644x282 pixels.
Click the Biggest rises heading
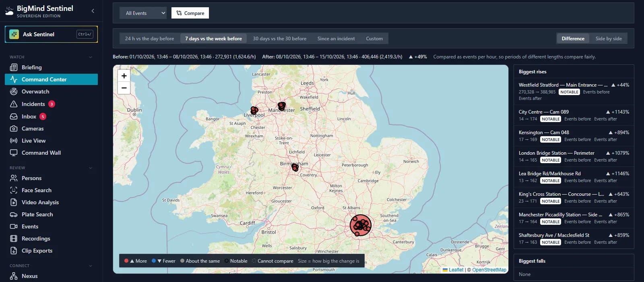pos(533,72)
